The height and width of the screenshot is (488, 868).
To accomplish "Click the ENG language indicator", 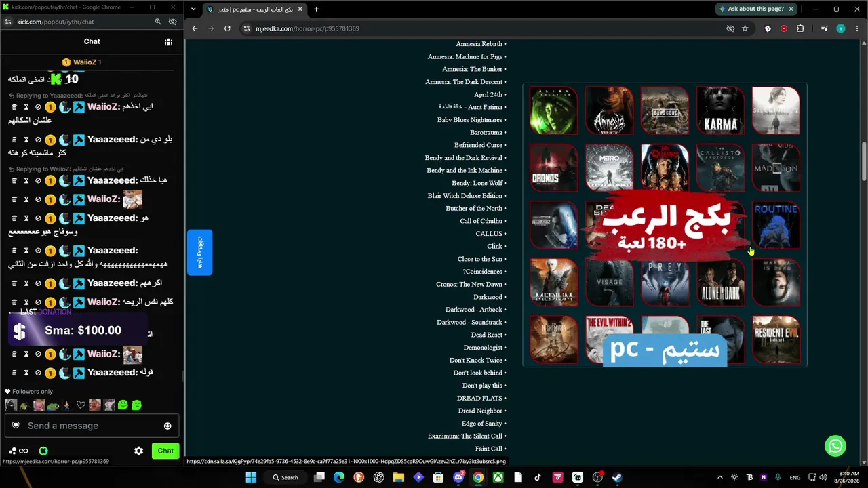I will click(x=795, y=477).
